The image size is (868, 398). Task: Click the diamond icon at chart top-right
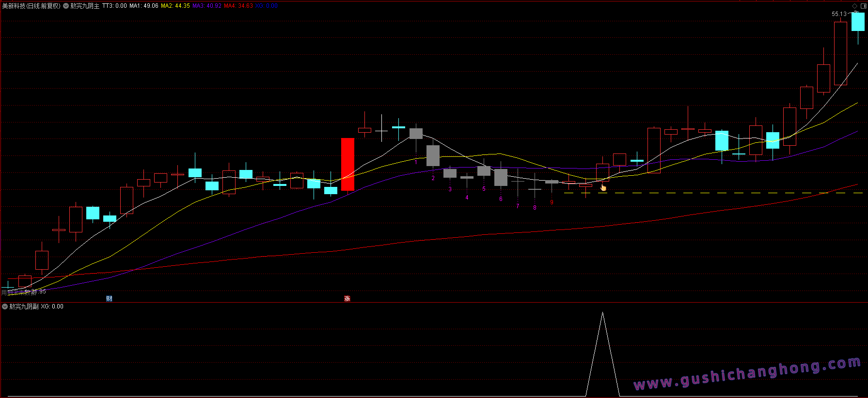point(854,6)
